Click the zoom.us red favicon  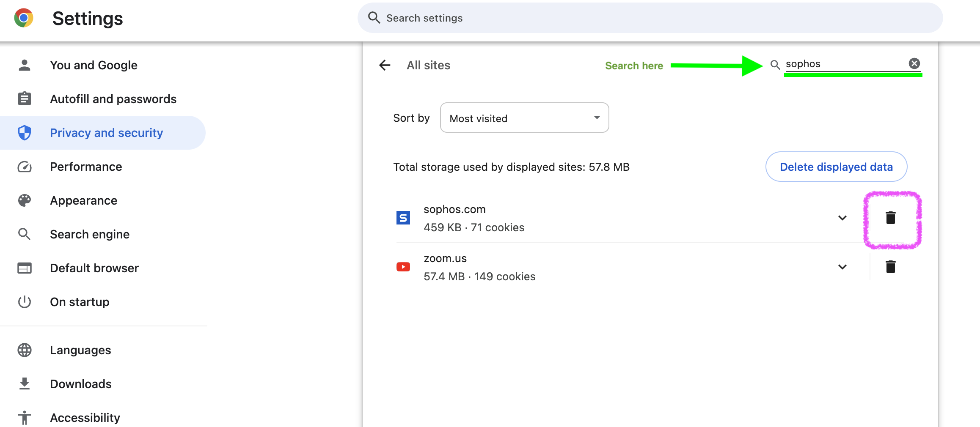tap(403, 267)
